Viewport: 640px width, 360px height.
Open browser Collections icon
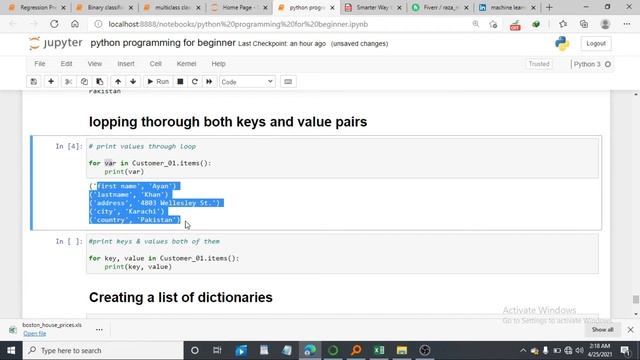point(584,24)
